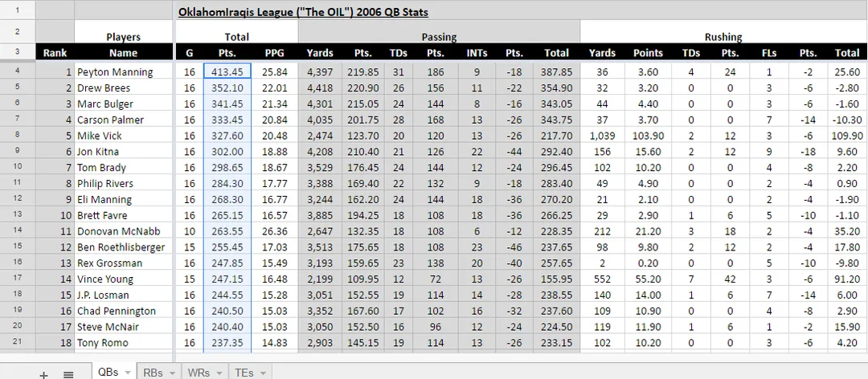Select Carson Palmer name cell
The width and height of the screenshot is (868, 379).
coord(124,120)
